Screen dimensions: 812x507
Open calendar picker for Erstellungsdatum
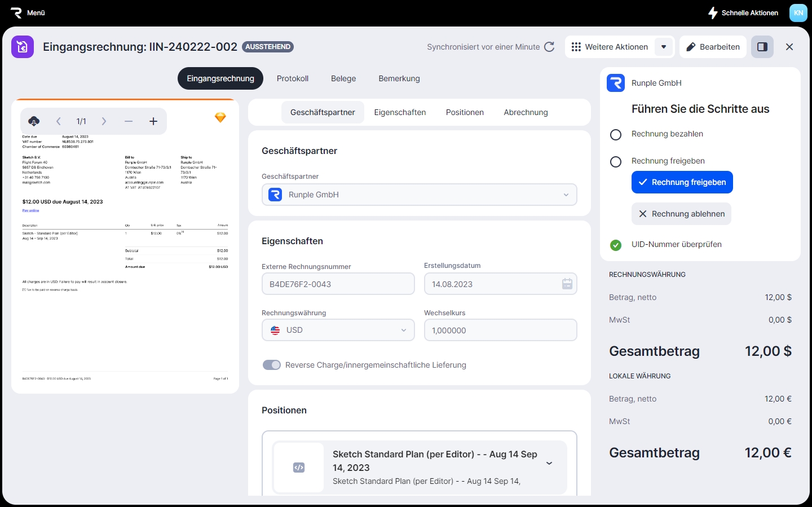click(x=567, y=284)
